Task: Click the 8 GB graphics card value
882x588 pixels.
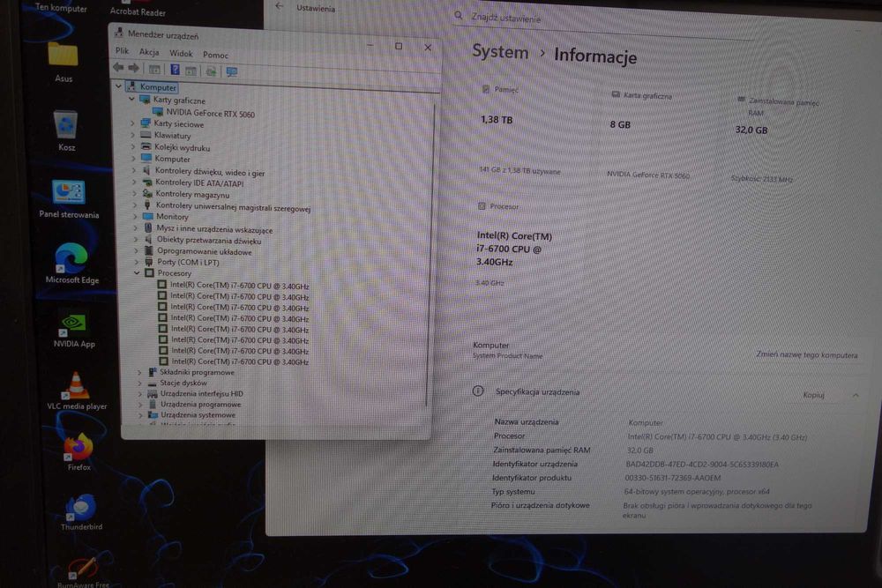Action: pos(620,124)
